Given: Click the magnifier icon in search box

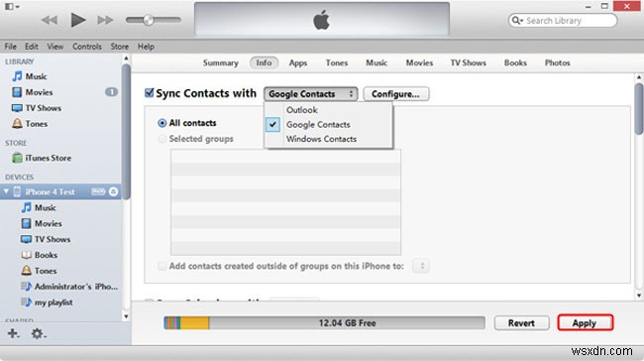Looking at the screenshot, I should [x=516, y=20].
